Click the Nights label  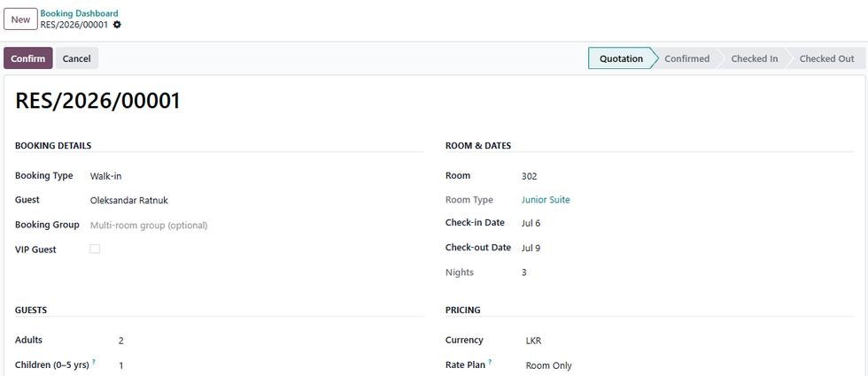[x=460, y=272]
